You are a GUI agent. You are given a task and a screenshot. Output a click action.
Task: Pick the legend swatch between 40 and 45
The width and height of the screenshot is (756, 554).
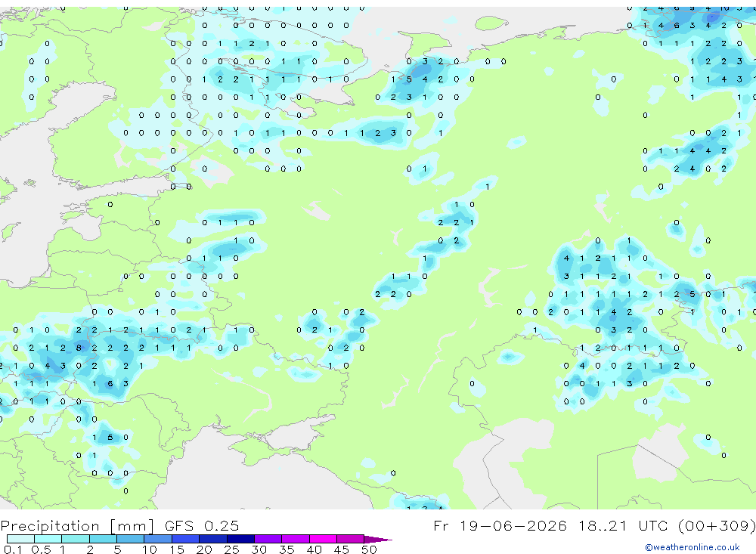pyautogui.click(x=323, y=539)
